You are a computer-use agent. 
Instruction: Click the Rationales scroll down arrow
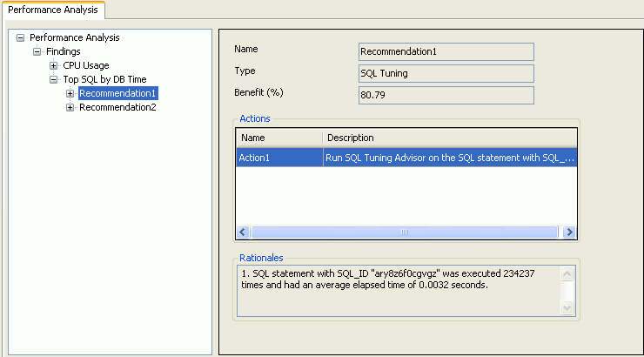[567, 307]
